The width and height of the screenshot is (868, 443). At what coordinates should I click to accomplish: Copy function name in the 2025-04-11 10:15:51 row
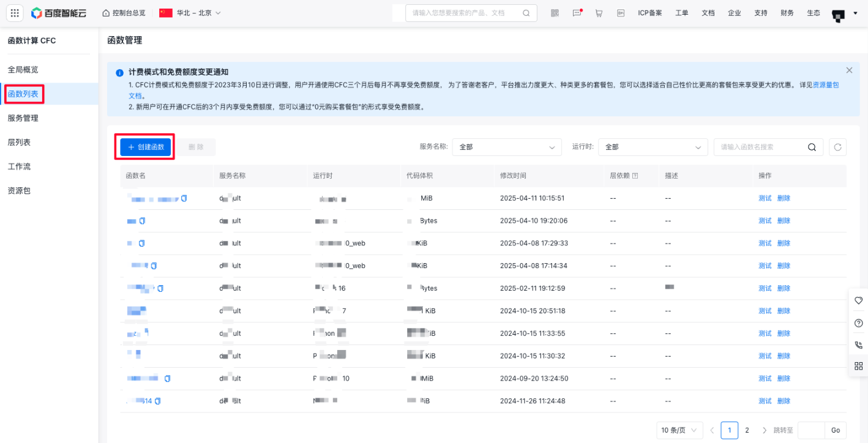click(184, 198)
